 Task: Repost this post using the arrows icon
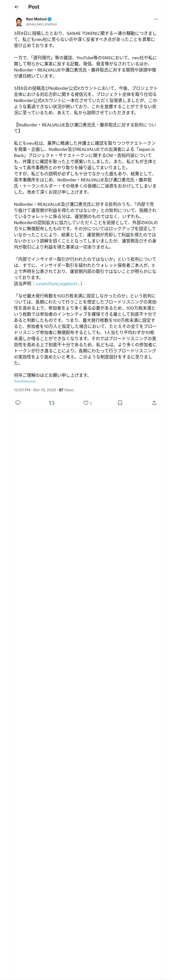[52, 403]
